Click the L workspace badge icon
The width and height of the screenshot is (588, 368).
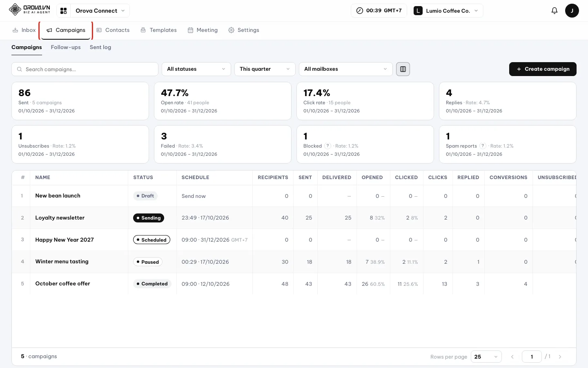(x=418, y=11)
